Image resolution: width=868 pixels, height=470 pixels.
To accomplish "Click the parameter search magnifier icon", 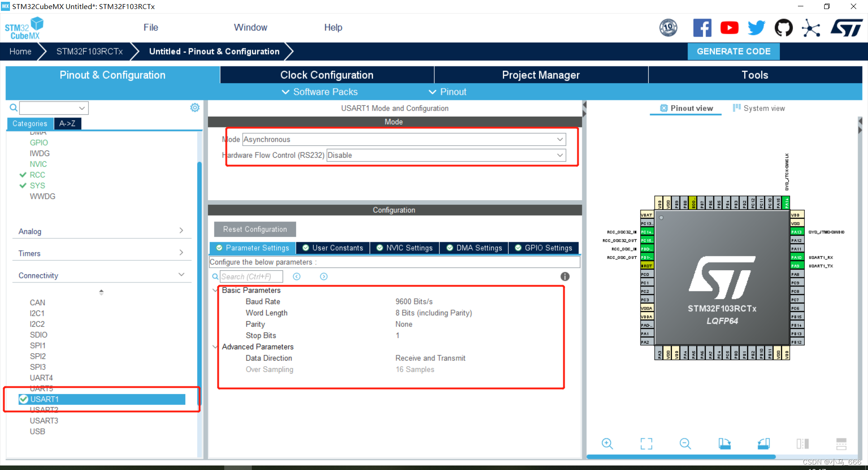I will (x=215, y=277).
